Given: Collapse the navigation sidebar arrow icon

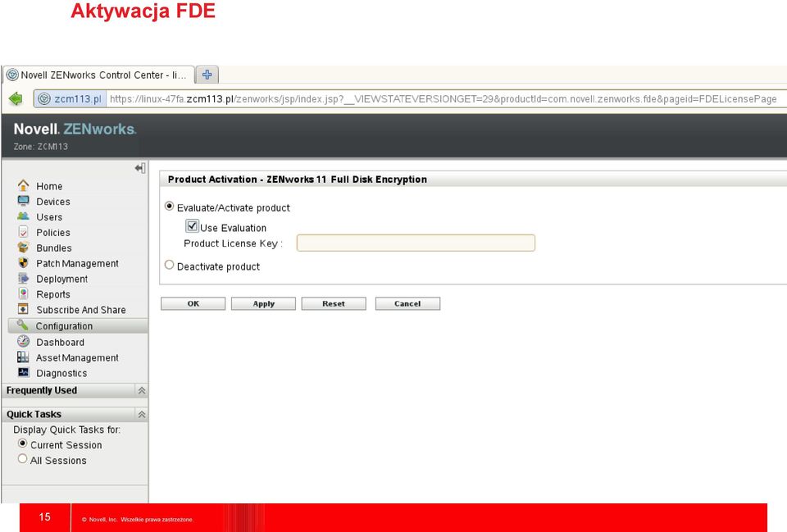Looking at the screenshot, I should coord(140,168).
